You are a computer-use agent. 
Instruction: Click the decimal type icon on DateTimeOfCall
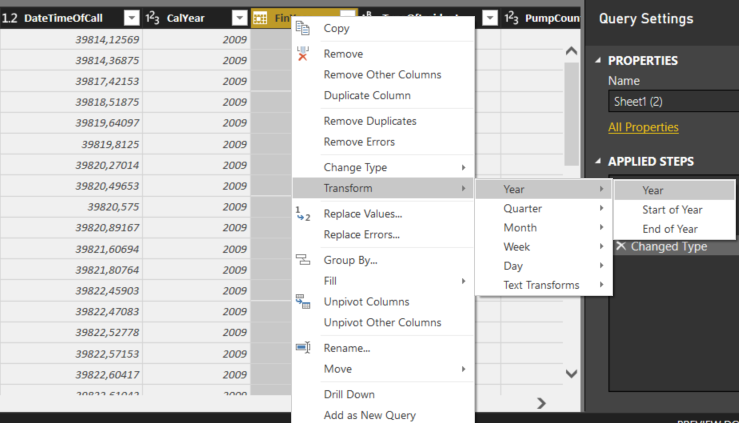click(10, 18)
